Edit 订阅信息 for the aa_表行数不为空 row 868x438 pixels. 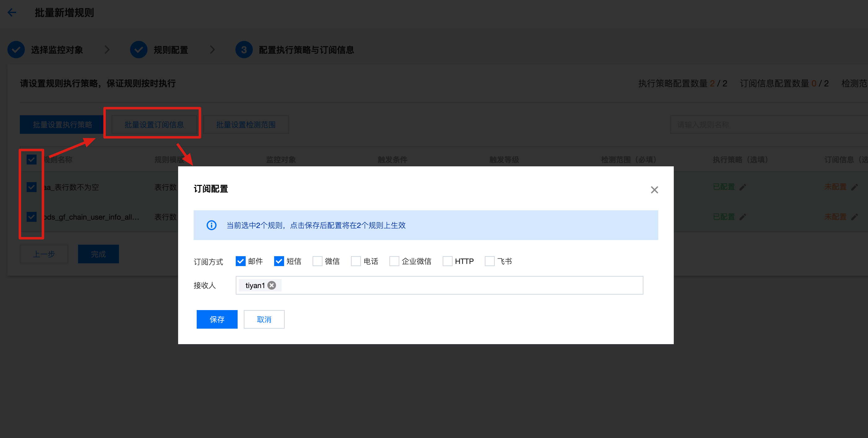point(854,187)
